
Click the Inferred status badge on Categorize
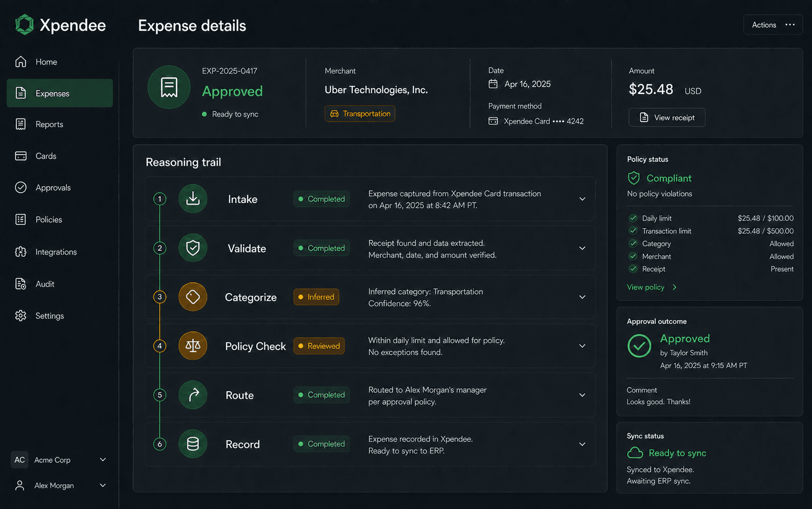(x=316, y=297)
